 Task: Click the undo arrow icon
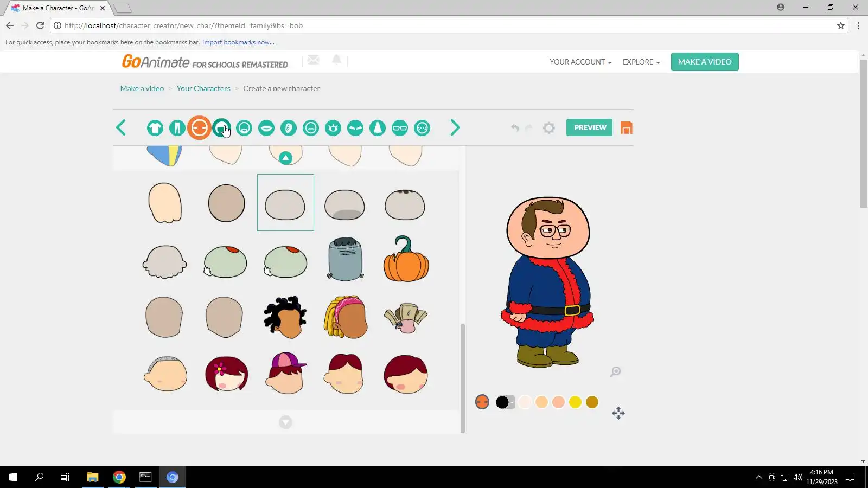click(x=515, y=128)
